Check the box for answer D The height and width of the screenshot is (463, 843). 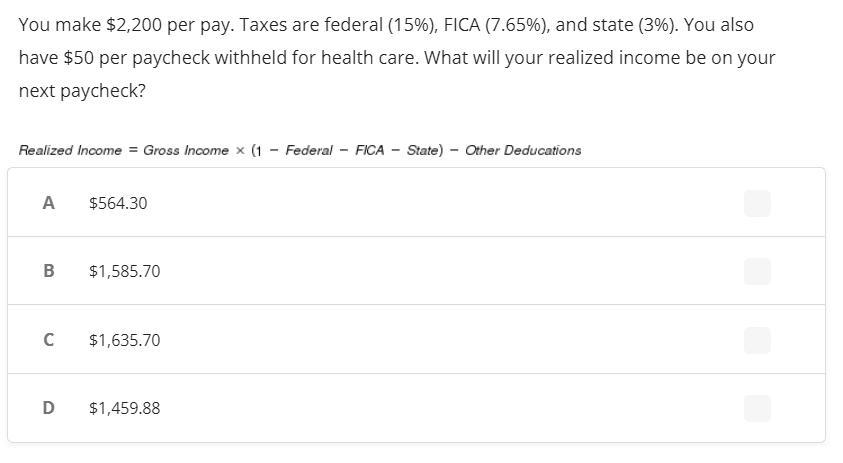click(x=757, y=409)
